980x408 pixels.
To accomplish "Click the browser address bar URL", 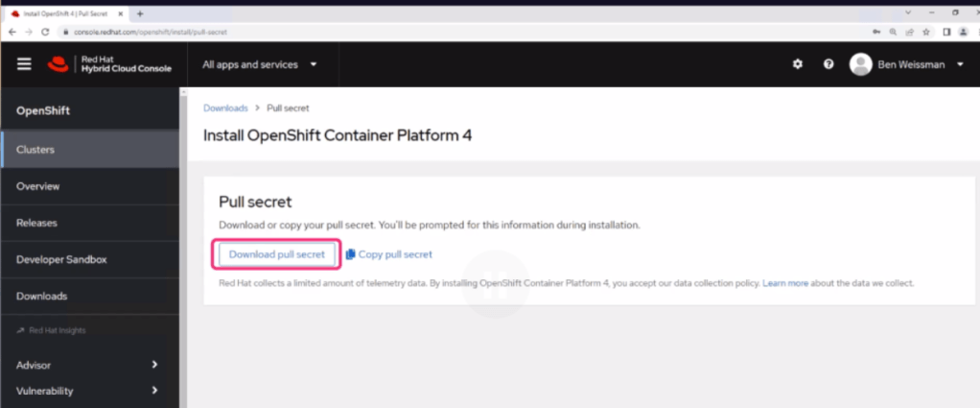I will tap(150, 32).
